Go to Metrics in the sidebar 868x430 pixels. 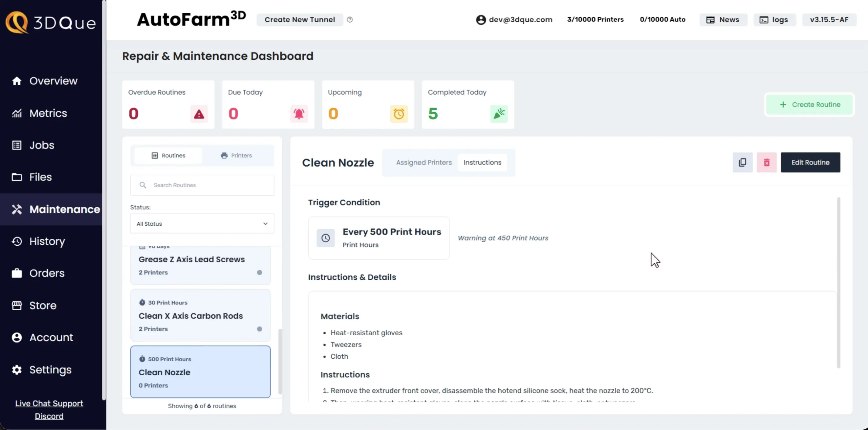click(x=48, y=113)
